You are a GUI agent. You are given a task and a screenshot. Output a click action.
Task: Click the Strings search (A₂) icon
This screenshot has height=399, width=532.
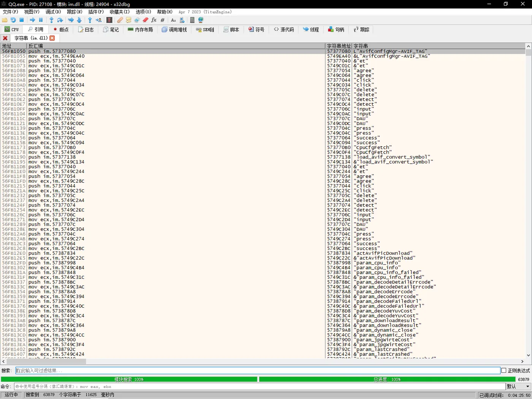coord(173,20)
